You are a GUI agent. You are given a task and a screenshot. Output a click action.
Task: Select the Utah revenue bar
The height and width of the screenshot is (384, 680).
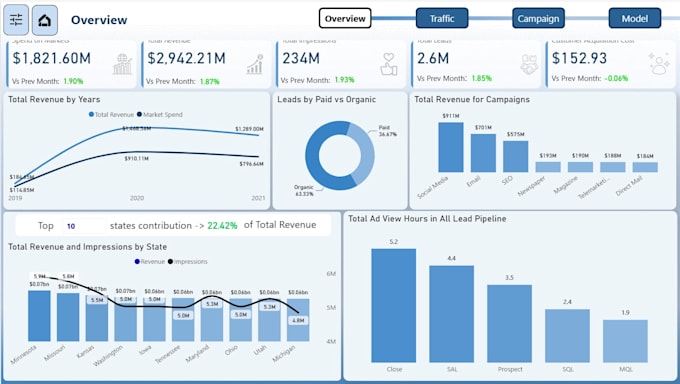click(269, 320)
